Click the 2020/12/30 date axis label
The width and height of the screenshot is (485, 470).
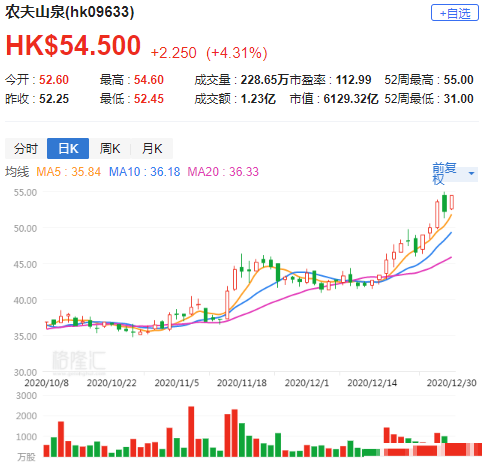[x=452, y=383]
